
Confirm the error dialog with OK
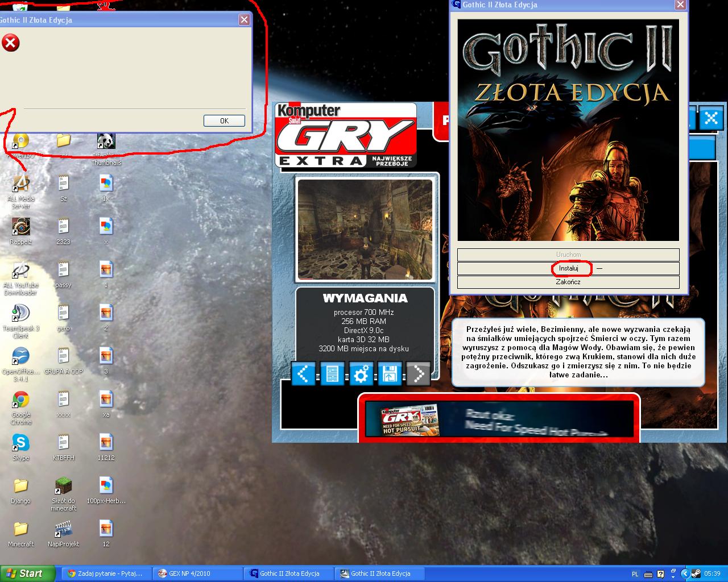tap(224, 120)
